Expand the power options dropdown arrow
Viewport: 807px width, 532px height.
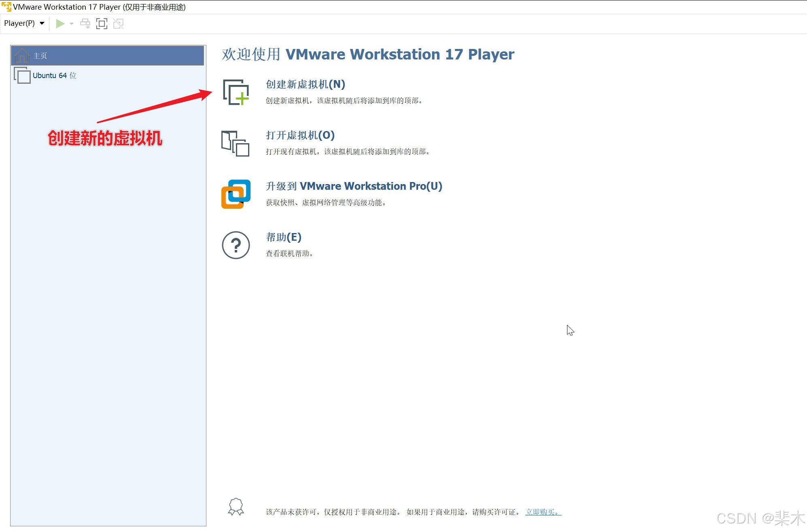(x=72, y=23)
